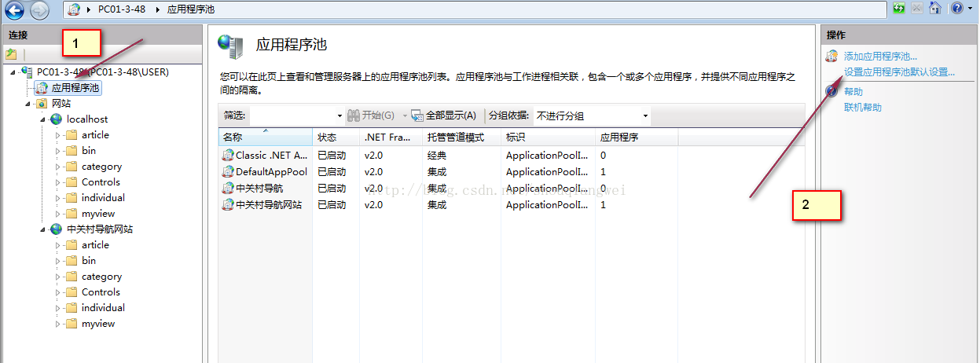Click the 开始(G) filter go button
The image size is (980, 363).
pyautogui.click(x=372, y=115)
